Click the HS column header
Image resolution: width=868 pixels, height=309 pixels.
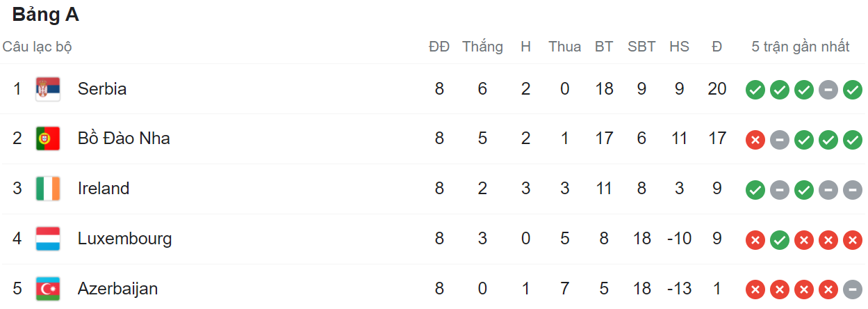[x=679, y=47]
